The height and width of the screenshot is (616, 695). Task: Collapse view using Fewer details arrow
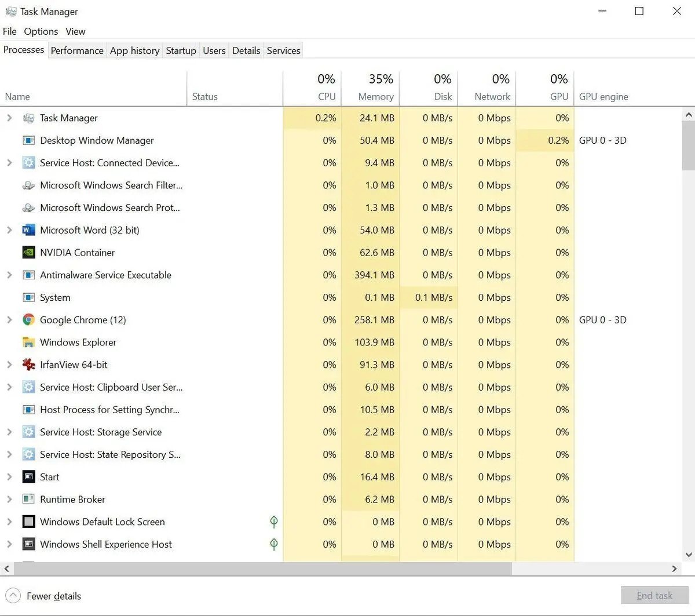coord(13,596)
